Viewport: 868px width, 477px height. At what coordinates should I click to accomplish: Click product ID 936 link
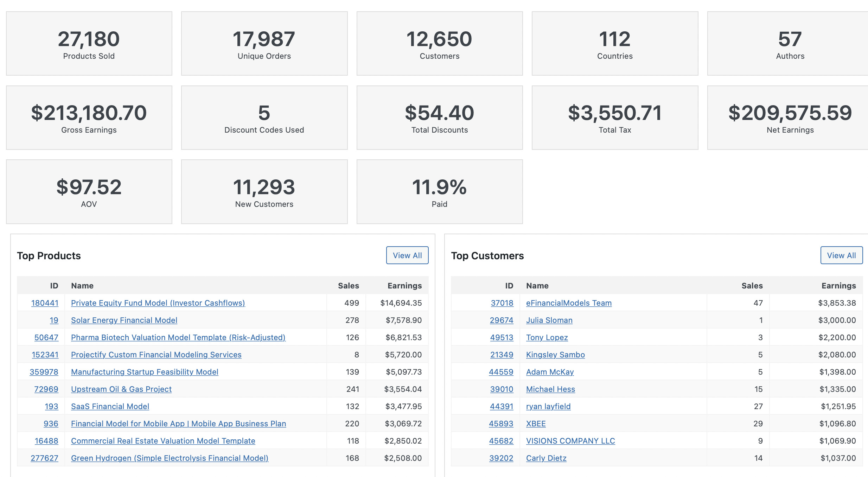[51, 424]
